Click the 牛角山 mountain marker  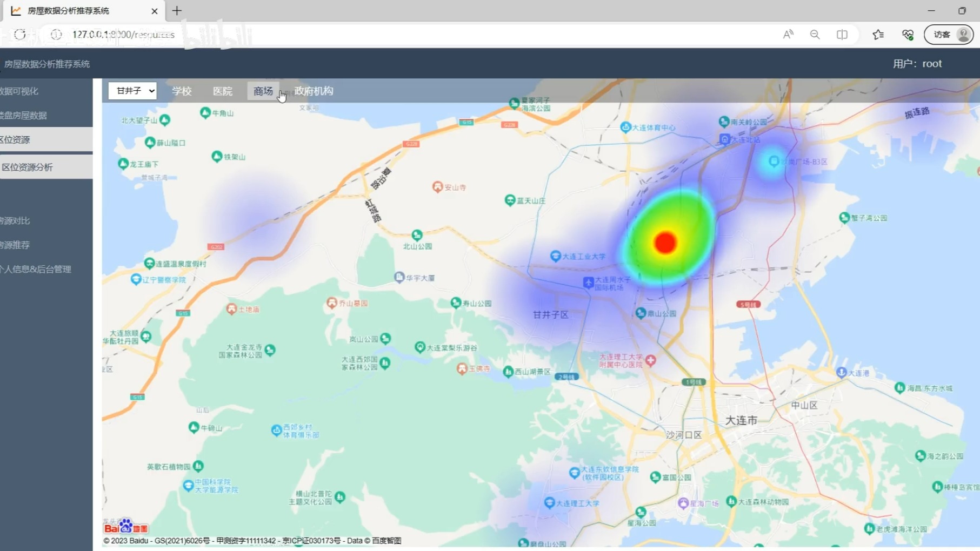point(205,112)
